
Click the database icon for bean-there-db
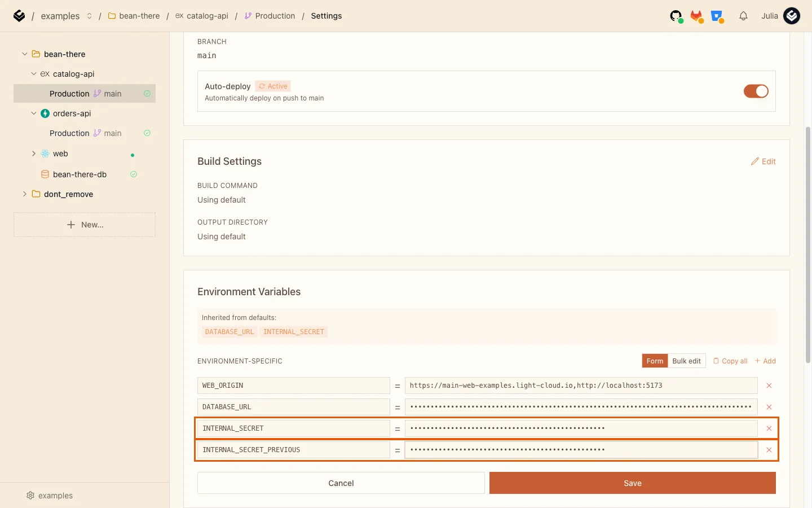pyautogui.click(x=45, y=174)
